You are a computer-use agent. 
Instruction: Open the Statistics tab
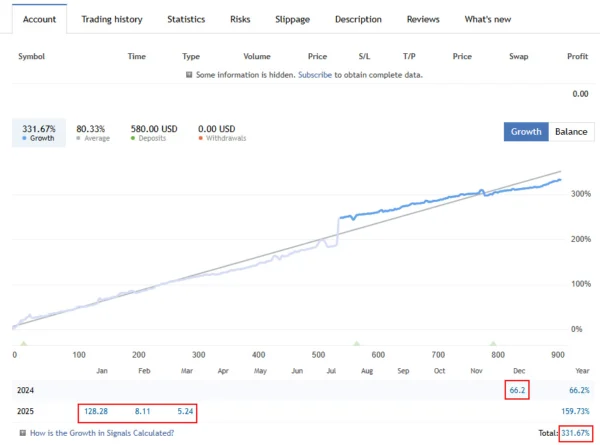coord(186,19)
